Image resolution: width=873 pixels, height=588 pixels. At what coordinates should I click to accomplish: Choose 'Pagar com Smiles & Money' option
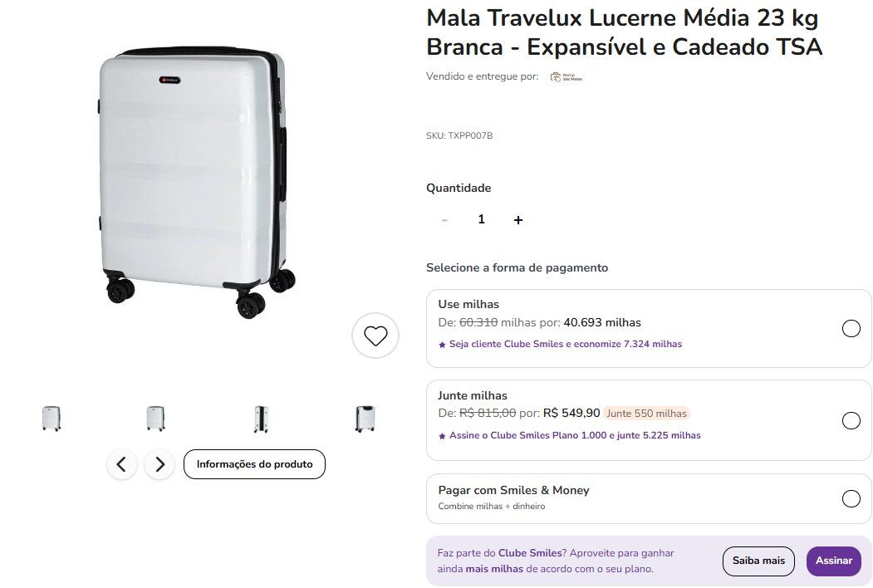point(851,498)
